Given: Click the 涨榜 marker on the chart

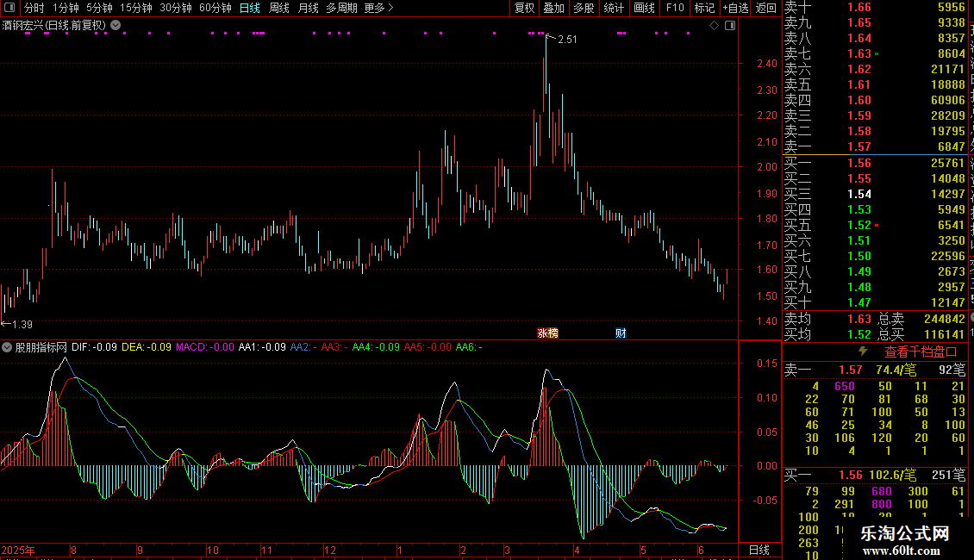Looking at the screenshot, I should pyautogui.click(x=548, y=333).
